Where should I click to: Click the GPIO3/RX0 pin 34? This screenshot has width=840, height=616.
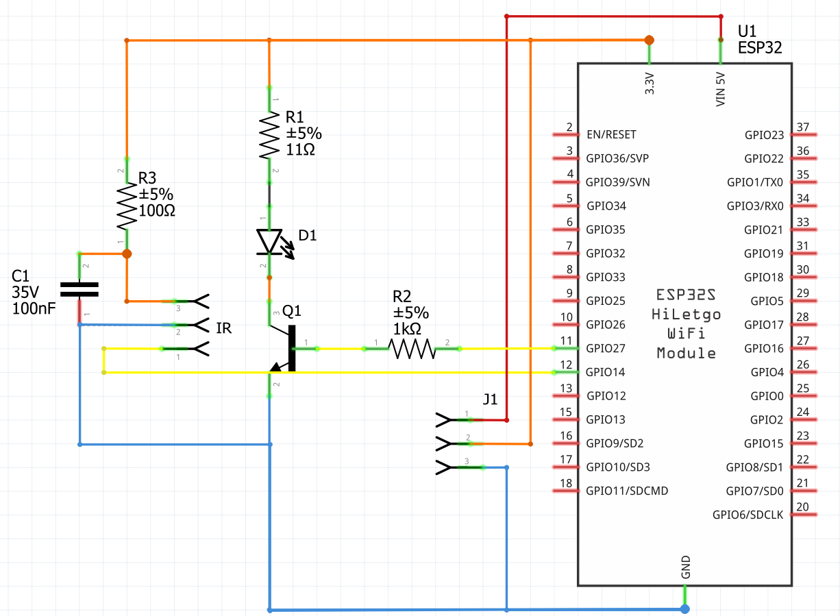(804, 206)
